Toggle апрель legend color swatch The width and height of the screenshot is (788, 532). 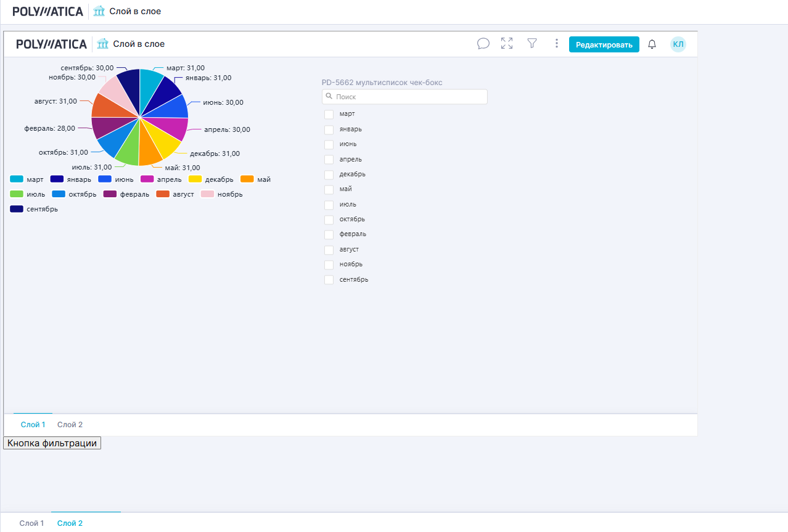click(x=147, y=179)
